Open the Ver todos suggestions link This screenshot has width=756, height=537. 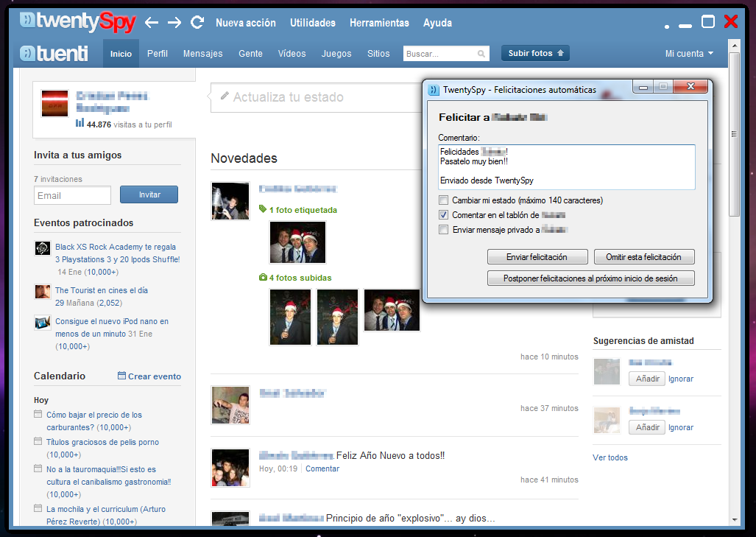tap(610, 457)
